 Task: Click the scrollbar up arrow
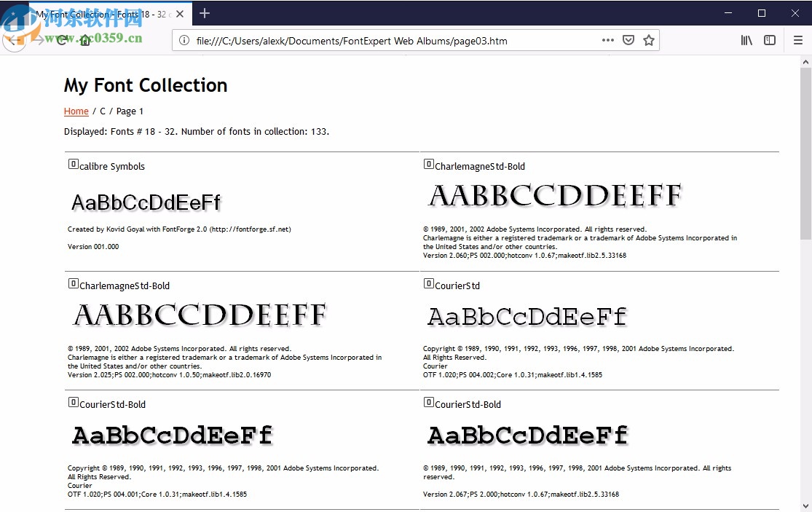pos(805,62)
